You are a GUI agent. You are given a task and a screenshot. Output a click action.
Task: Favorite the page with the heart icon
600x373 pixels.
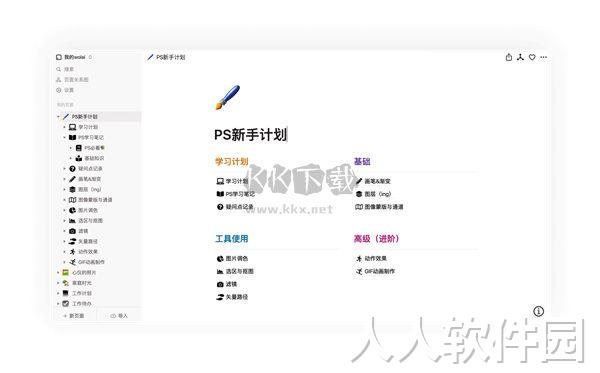coord(532,57)
